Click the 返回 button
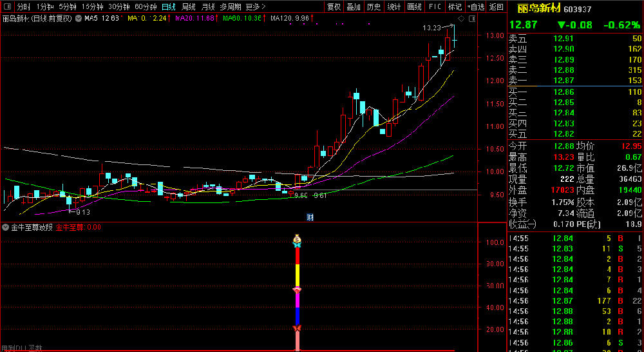 pyautogui.click(x=496, y=6)
